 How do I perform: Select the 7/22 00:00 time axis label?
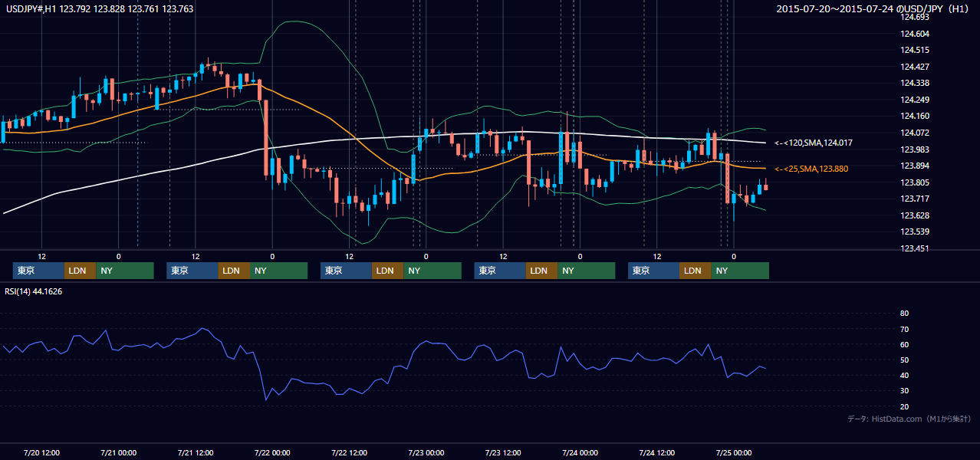click(x=272, y=452)
